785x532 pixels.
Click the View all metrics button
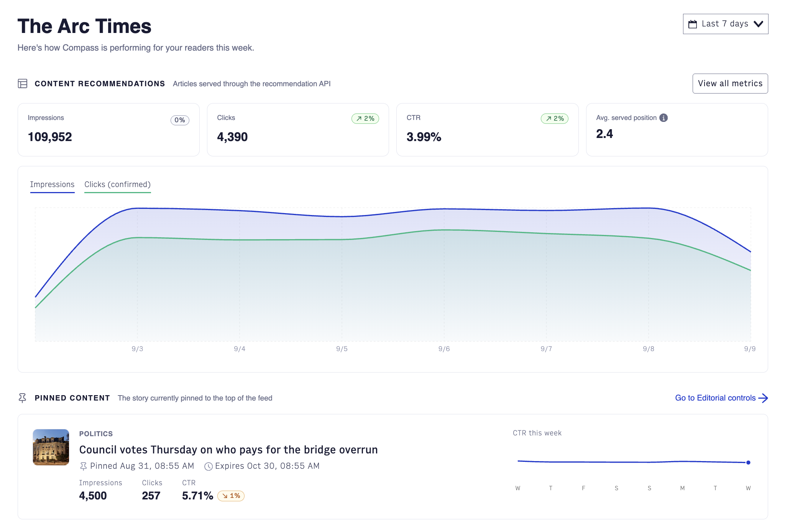tap(730, 84)
